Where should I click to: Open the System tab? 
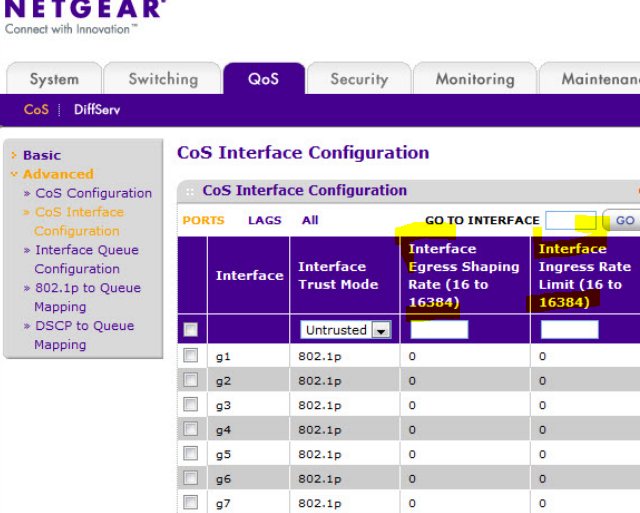tap(54, 79)
